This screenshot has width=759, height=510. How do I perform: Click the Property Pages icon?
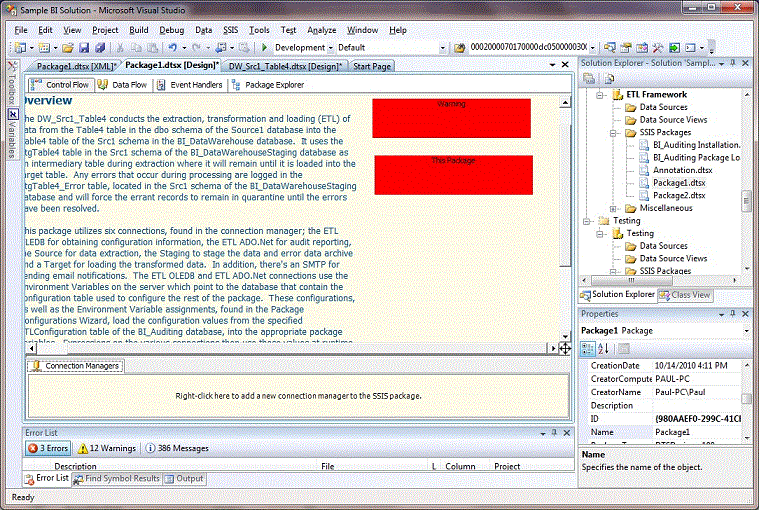click(623, 348)
